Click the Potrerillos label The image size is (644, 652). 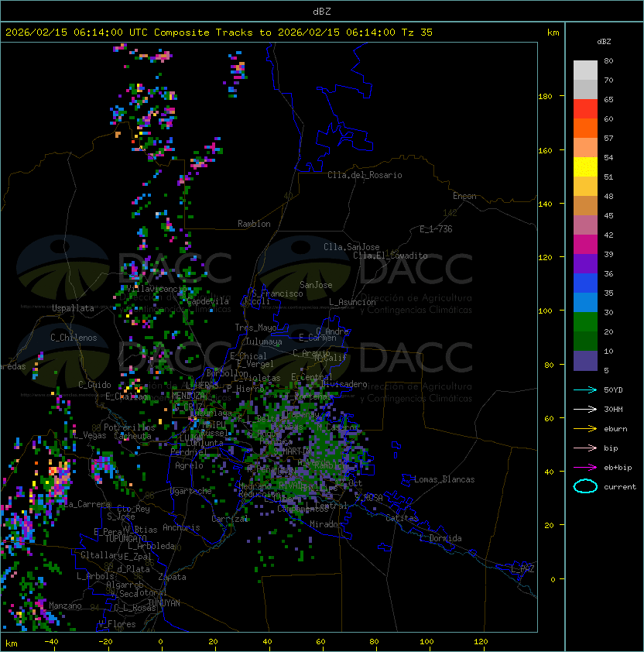(129, 427)
